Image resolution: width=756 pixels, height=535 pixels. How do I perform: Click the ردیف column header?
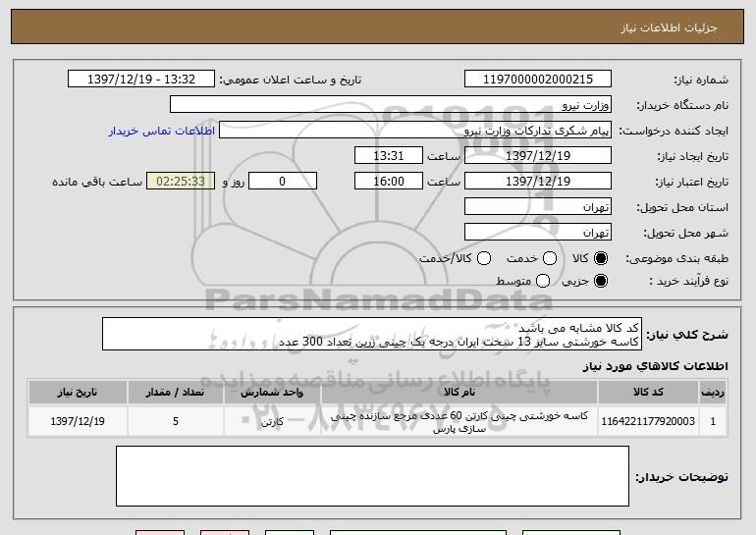coord(713,392)
